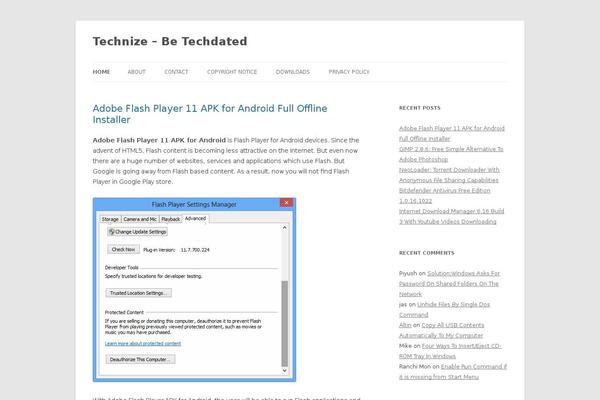Open the CONTACT page
The image size is (600, 400).
pyautogui.click(x=176, y=72)
